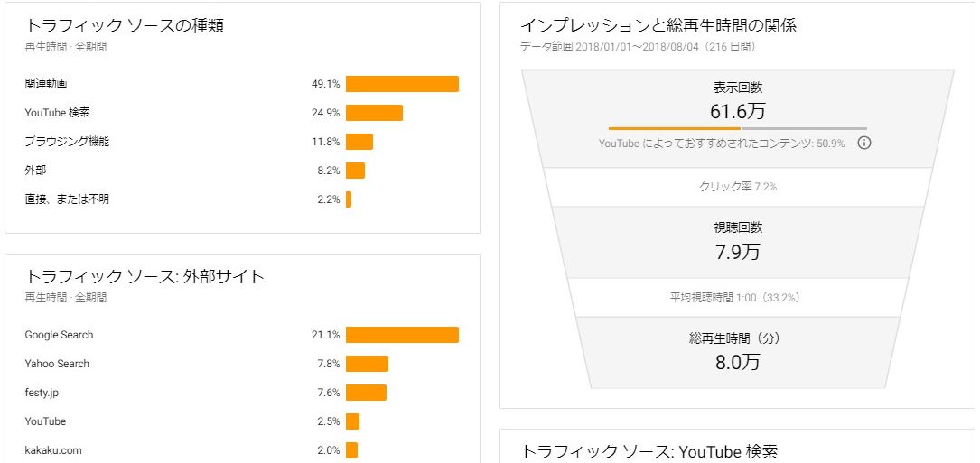Click the recommended content progress bar
The width and height of the screenshot is (980, 463).
pyautogui.click(x=737, y=128)
